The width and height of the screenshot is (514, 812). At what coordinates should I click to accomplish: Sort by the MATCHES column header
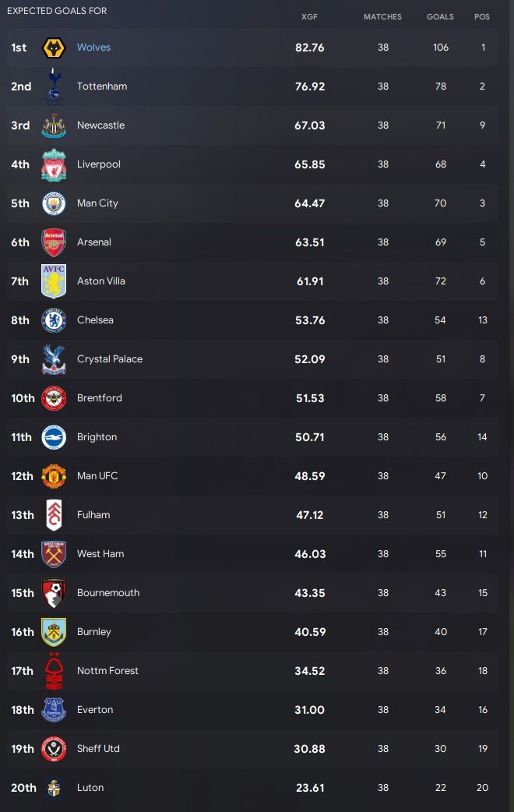[x=382, y=16]
